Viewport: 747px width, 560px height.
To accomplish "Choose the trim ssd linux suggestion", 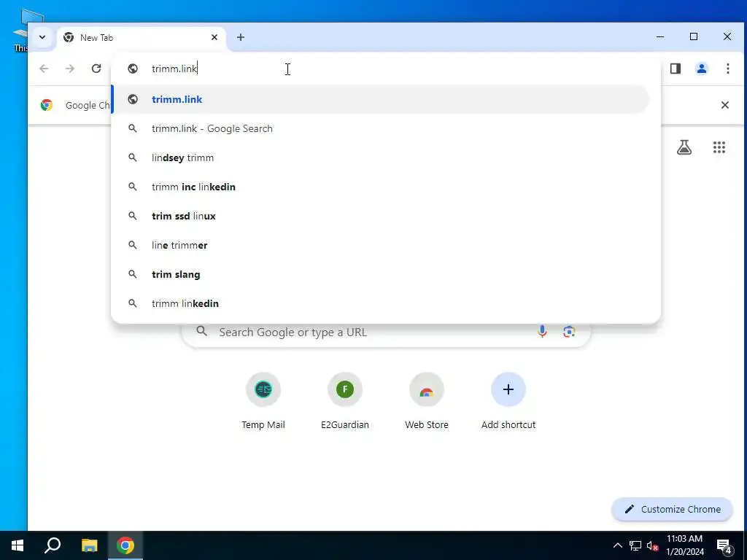I will pos(381,216).
